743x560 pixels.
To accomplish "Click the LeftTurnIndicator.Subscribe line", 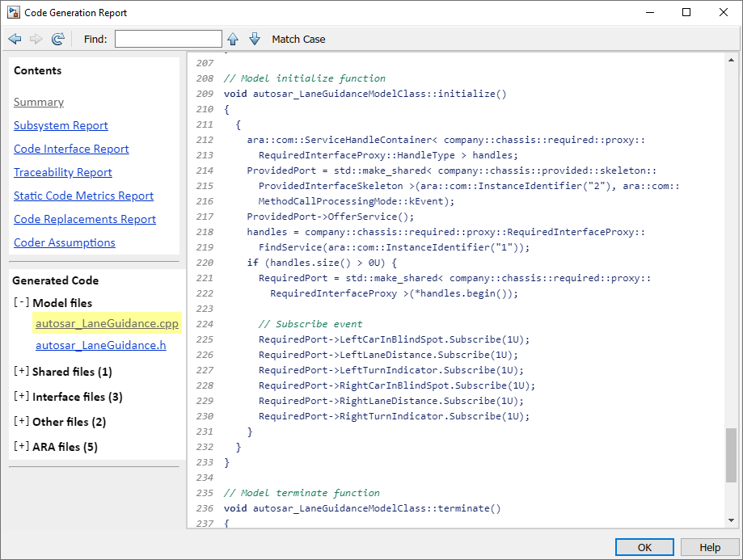I will (x=391, y=370).
